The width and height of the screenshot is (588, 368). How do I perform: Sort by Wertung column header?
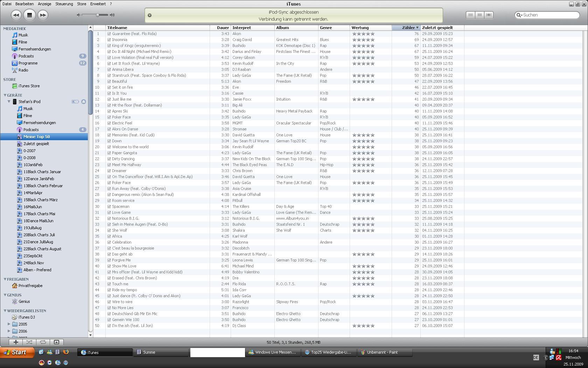pos(371,28)
